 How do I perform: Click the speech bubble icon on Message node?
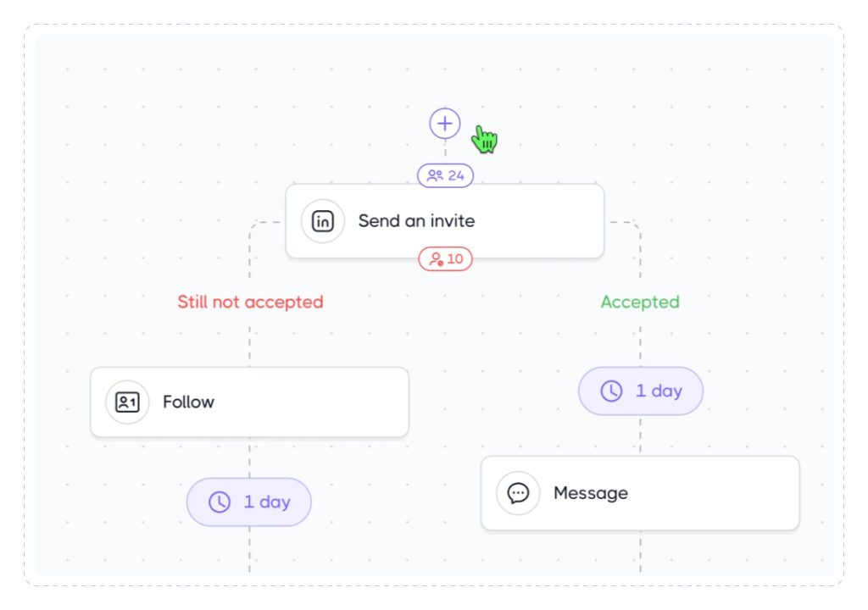point(518,493)
